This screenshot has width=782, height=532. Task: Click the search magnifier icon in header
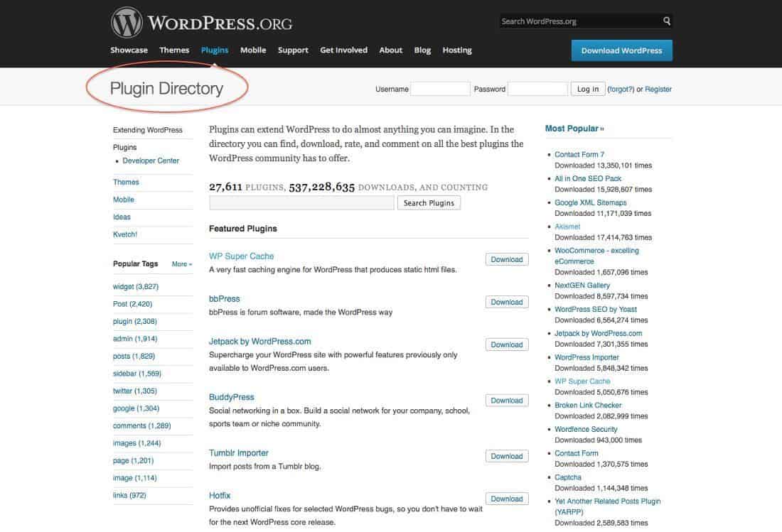(667, 21)
